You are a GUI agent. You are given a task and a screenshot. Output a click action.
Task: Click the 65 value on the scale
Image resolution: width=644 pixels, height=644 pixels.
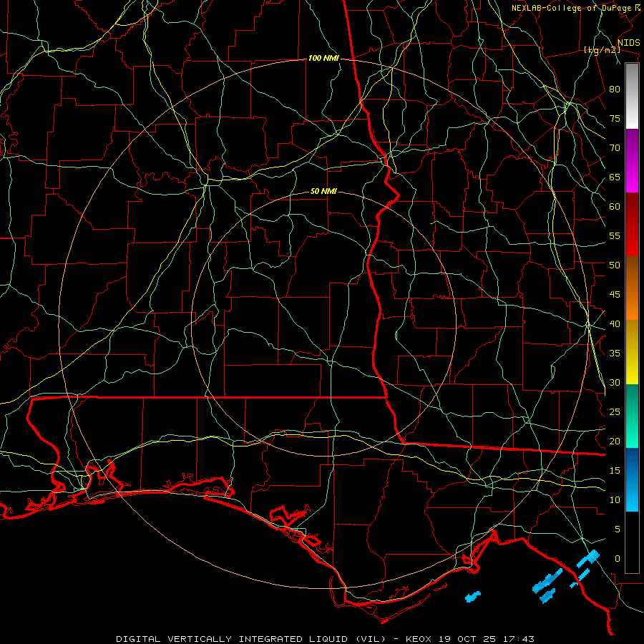(615, 177)
